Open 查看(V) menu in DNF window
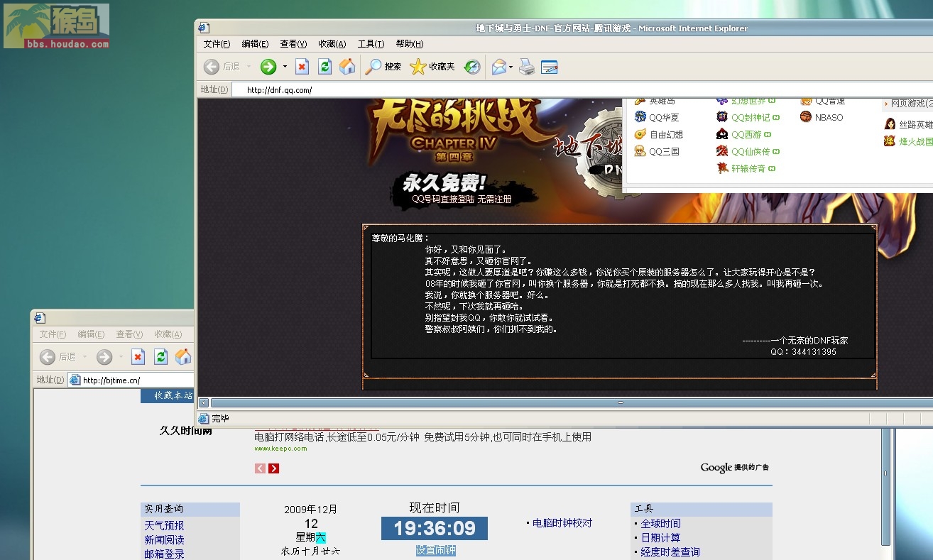 coord(293,44)
